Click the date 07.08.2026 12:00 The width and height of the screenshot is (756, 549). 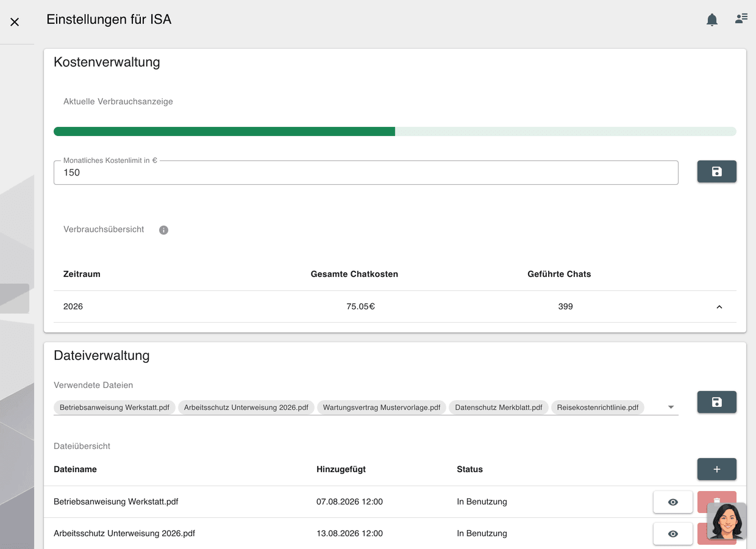(x=349, y=501)
